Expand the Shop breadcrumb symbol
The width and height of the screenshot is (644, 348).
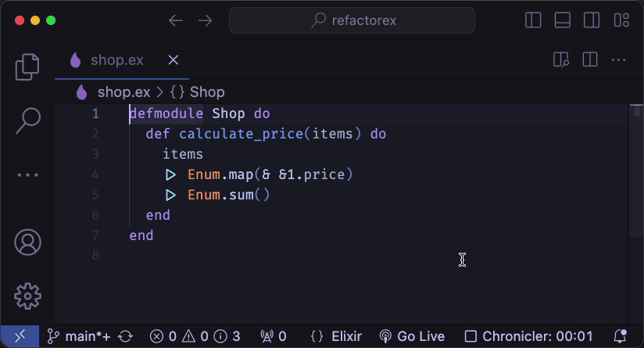pos(206,92)
